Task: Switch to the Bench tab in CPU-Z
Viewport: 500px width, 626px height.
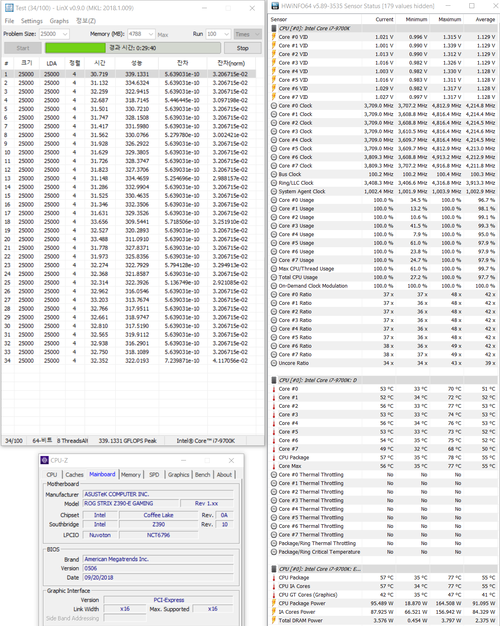Action: [x=202, y=475]
